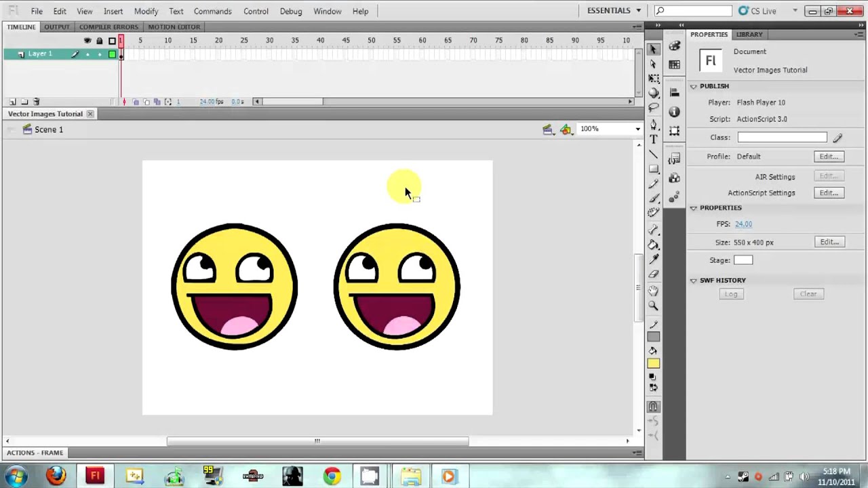Viewport: 868px width, 488px height.
Task: Toggle Show All Layers as Outlines
Action: [x=112, y=41]
